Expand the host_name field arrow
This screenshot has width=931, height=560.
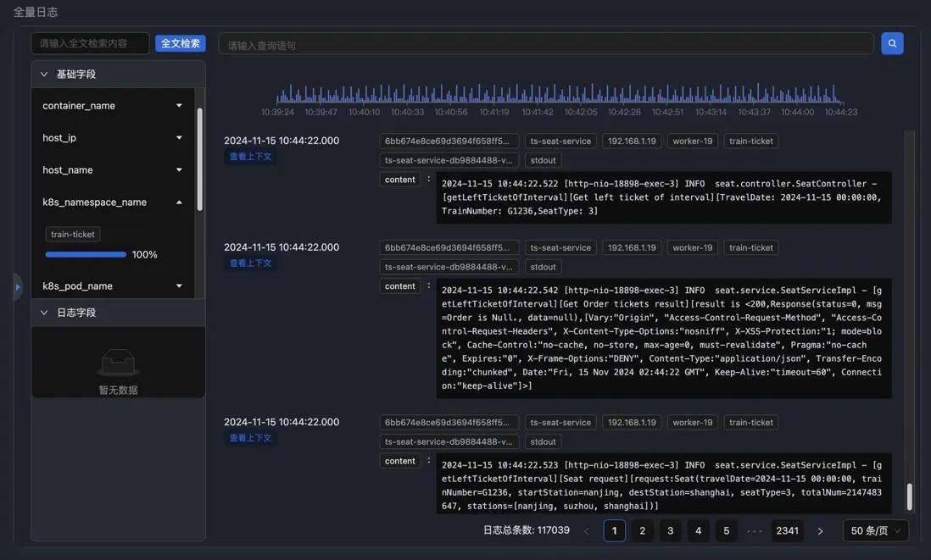[179, 170]
